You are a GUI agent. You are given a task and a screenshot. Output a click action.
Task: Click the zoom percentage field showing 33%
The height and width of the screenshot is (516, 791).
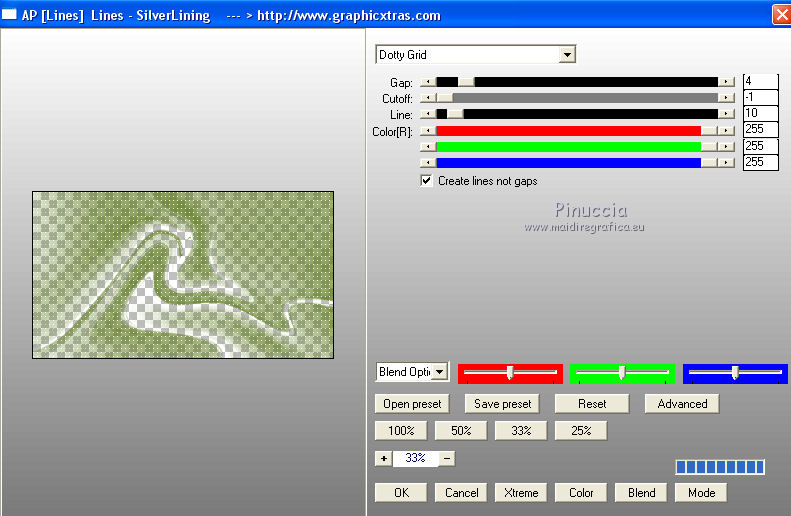pyautogui.click(x=415, y=458)
